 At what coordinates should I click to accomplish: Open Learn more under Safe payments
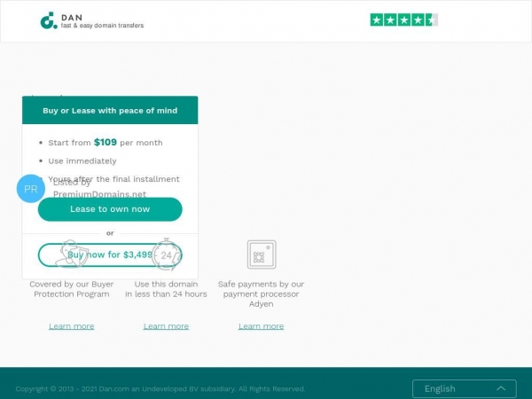click(261, 326)
